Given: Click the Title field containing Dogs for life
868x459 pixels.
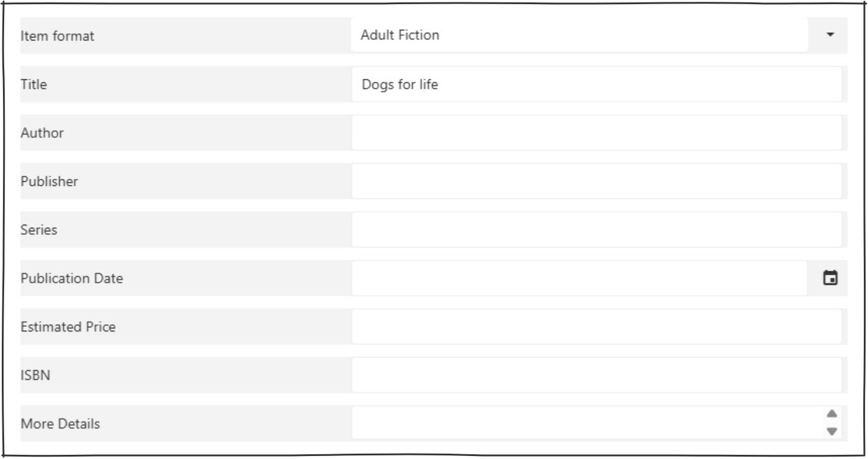Looking at the screenshot, I should (x=596, y=84).
